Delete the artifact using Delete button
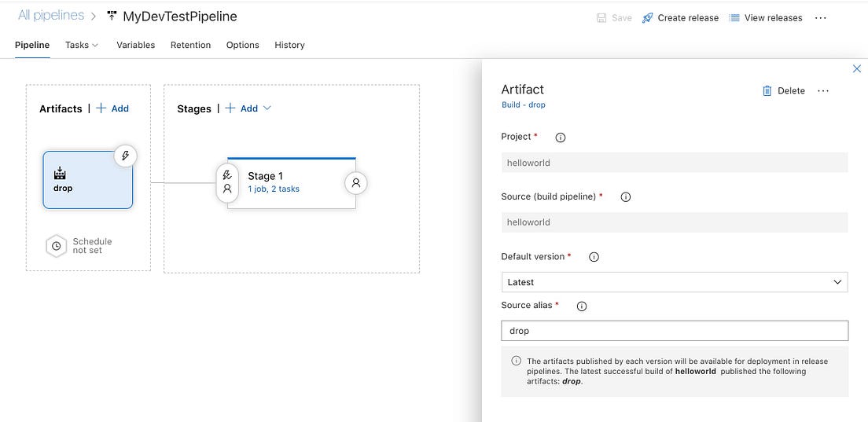 pyautogui.click(x=784, y=91)
